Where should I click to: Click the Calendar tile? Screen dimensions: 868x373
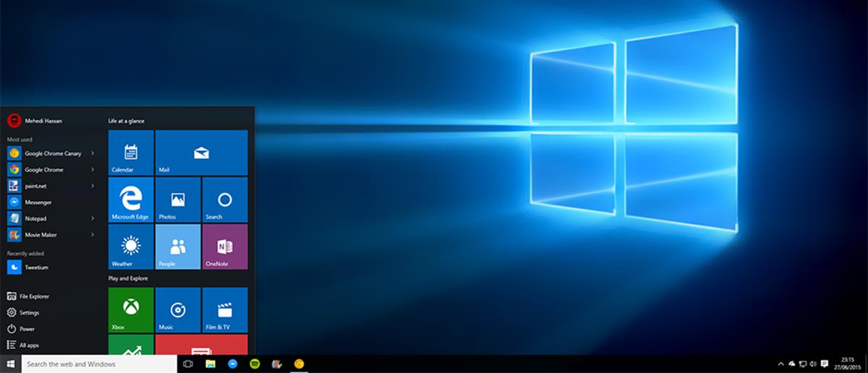pyautogui.click(x=130, y=153)
